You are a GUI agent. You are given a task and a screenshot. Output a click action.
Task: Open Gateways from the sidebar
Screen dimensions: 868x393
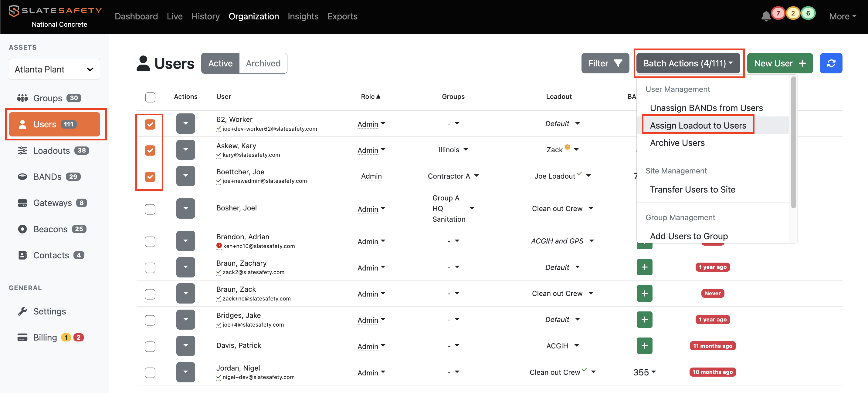coord(53,203)
